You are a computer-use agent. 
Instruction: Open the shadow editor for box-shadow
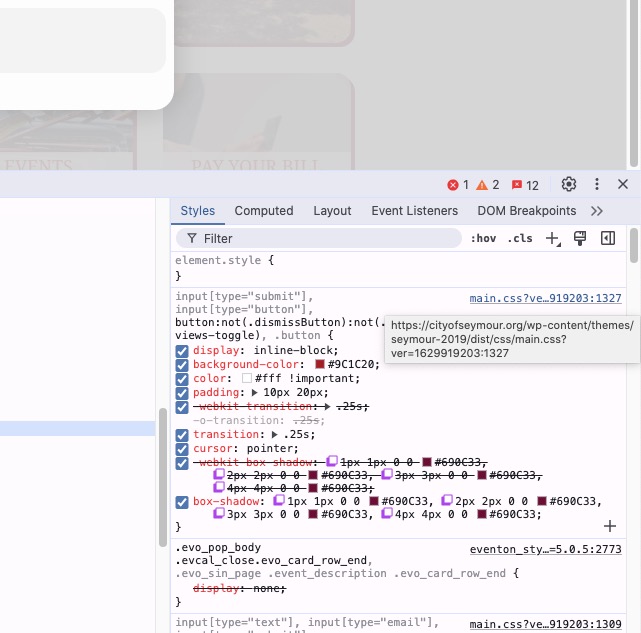click(280, 500)
